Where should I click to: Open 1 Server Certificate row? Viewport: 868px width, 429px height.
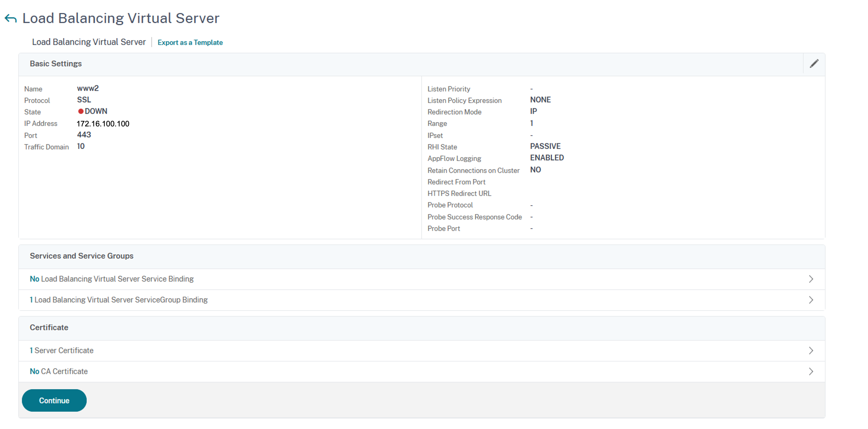click(62, 350)
